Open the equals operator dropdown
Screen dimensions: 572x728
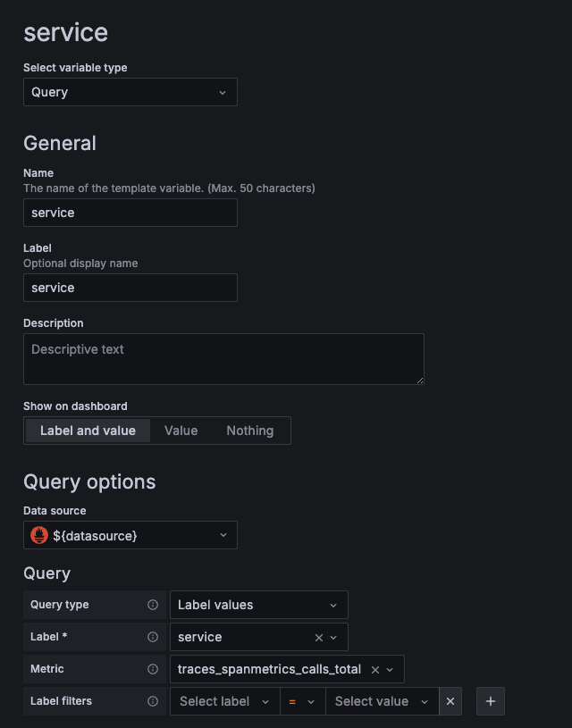point(302,701)
